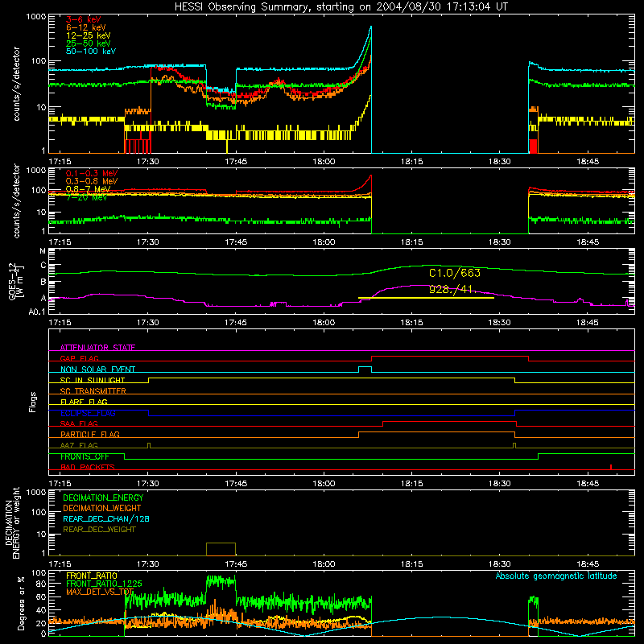Select the SC_IN_SUNLIGHT flag label

click(93, 380)
